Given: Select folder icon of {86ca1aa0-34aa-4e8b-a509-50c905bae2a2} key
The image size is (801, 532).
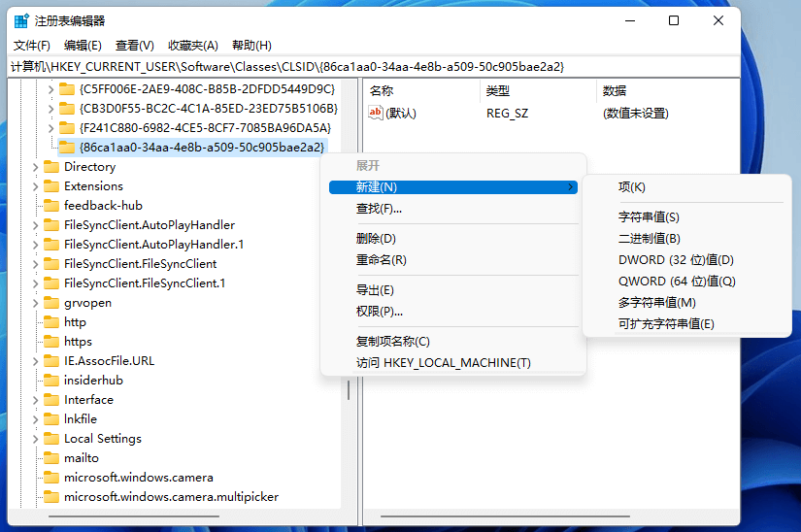Looking at the screenshot, I should pyautogui.click(x=67, y=148).
